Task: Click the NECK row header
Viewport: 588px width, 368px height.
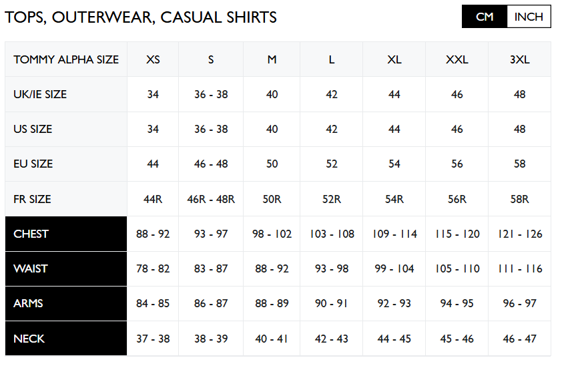Action: coord(66,339)
